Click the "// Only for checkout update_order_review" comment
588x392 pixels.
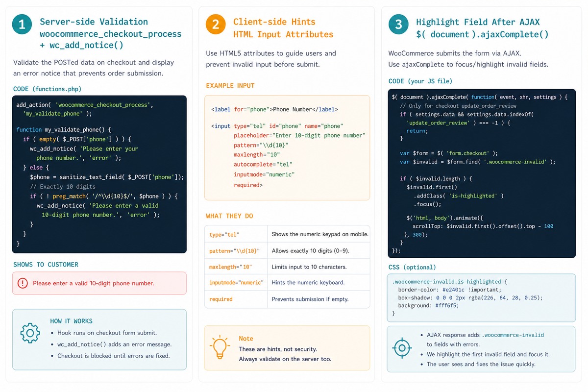[458, 106]
